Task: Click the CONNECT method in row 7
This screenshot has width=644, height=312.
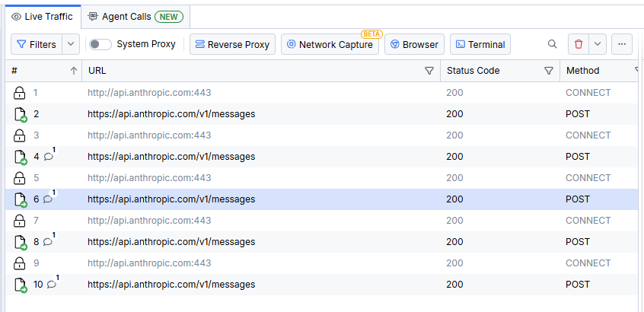Action: [588, 221]
